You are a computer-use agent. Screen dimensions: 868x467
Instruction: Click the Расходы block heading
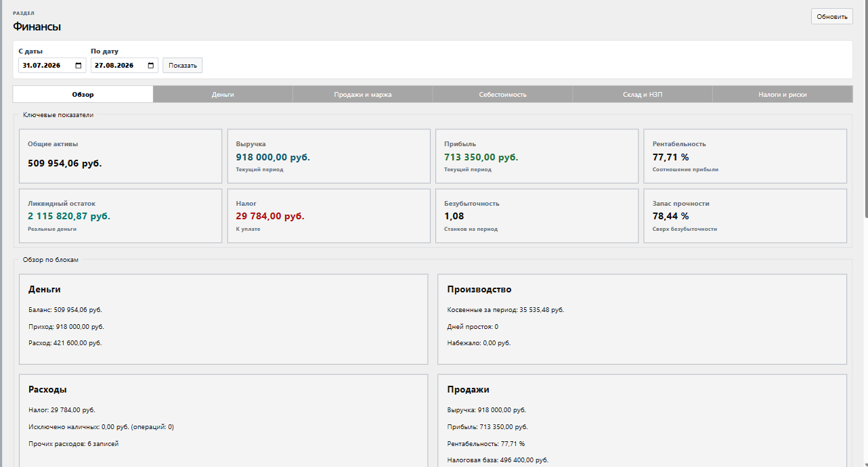(47, 389)
